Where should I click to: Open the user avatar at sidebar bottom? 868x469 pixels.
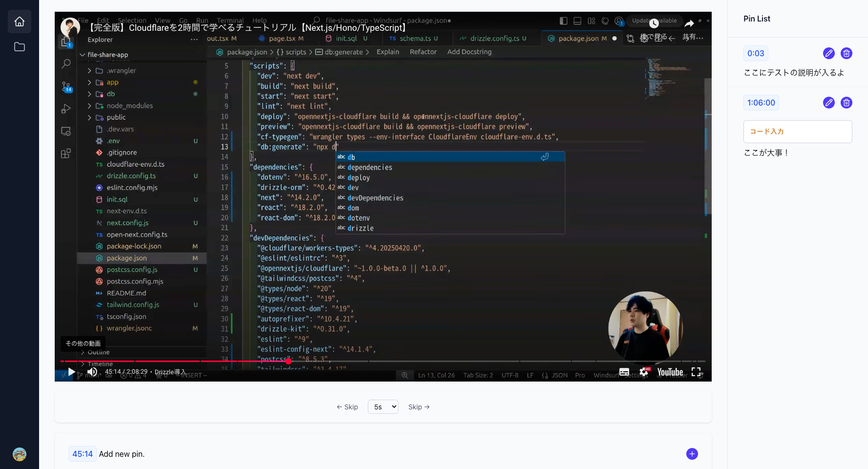[20, 454]
